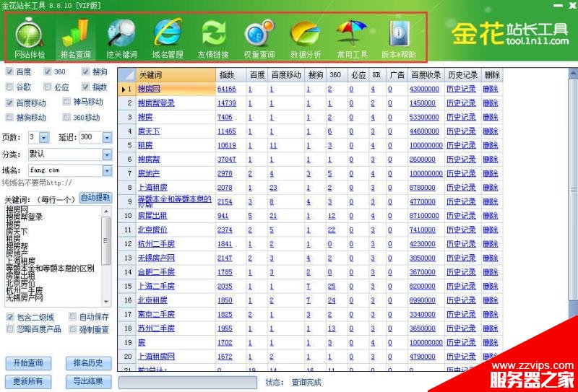Open the 域名管理 domain management tool
The height and width of the screenshot is (392, 578).
point(168,38)
